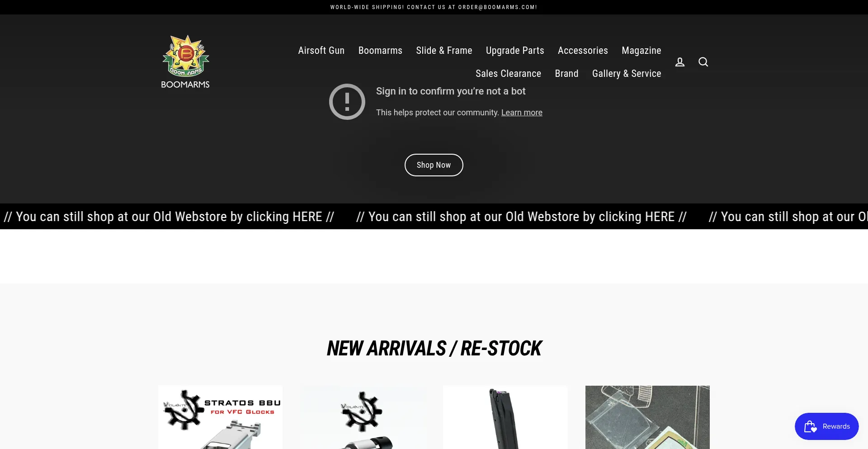Viewport: 868px width, 449px height.
Task: Open the Boomarms navigation item
Action: point(380,51)
